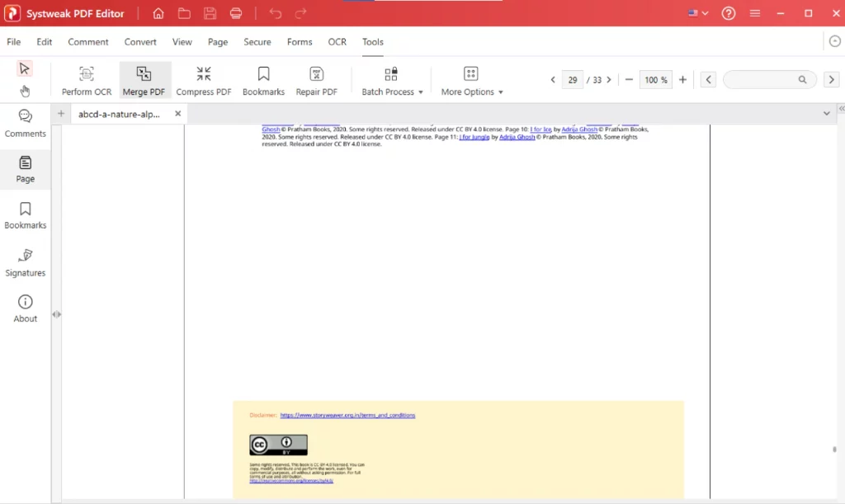Open the Comments panel in the sidebar
Screen dimensions: 845x504
click(x=25, y=122)
